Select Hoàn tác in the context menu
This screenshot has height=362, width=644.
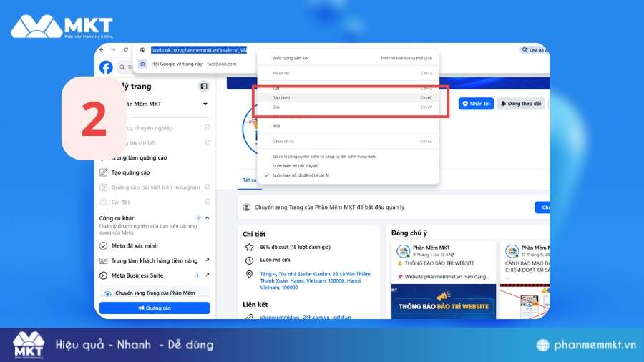348,73
